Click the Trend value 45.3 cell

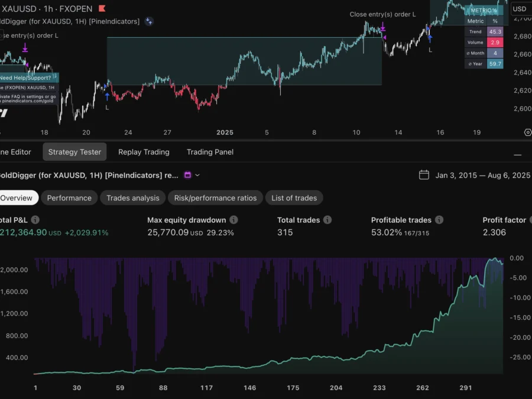click(x=495, y=31)
